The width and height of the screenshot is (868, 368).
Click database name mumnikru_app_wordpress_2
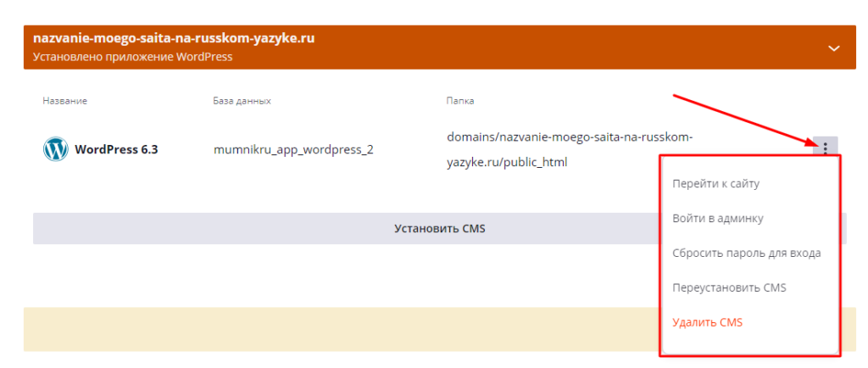pos(293,150)
